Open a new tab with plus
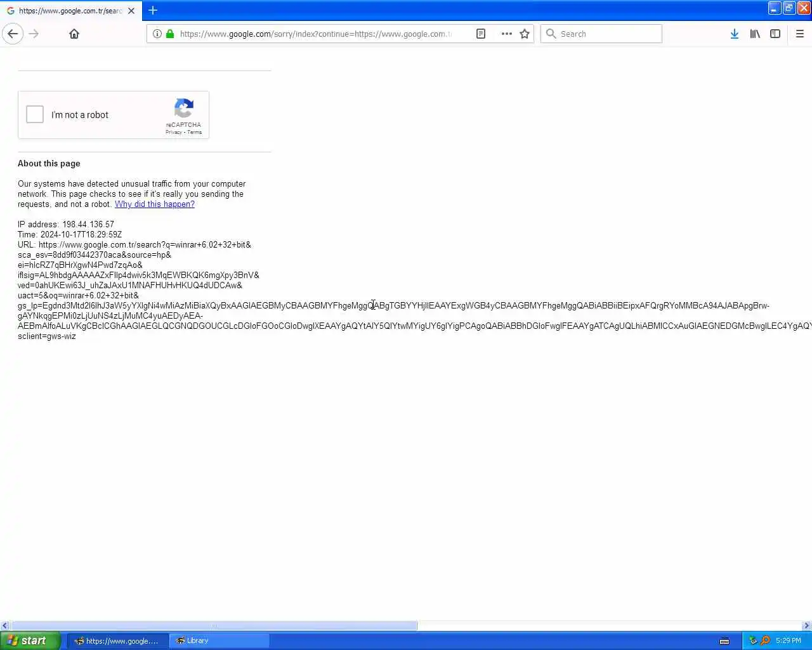This screenshot has width=812, height=650. (x=153, y=10)
